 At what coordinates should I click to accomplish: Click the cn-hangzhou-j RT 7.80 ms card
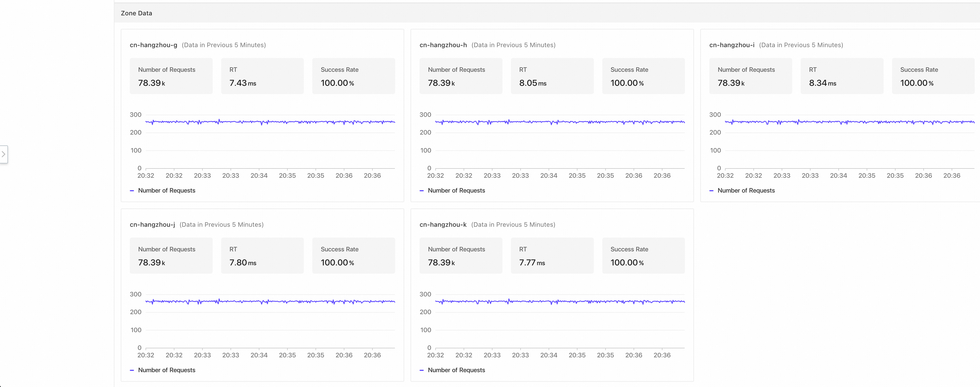pos(262,256)
